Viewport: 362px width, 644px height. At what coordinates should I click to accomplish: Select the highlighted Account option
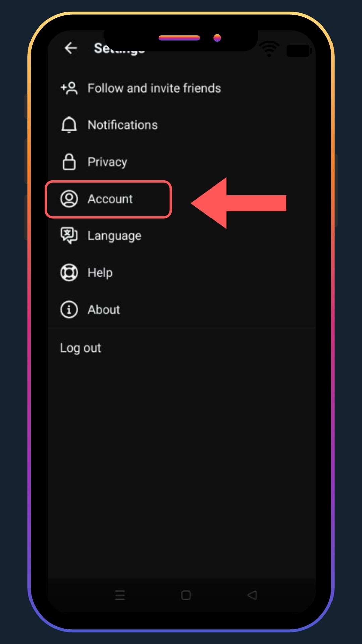pyautogui.click(x=108, y=199)
